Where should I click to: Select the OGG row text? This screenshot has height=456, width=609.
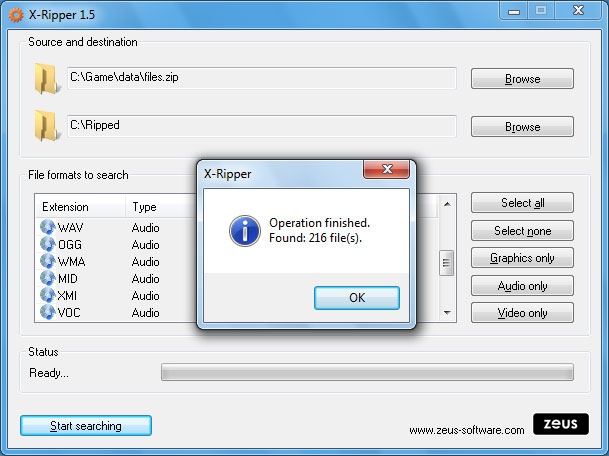70,245
